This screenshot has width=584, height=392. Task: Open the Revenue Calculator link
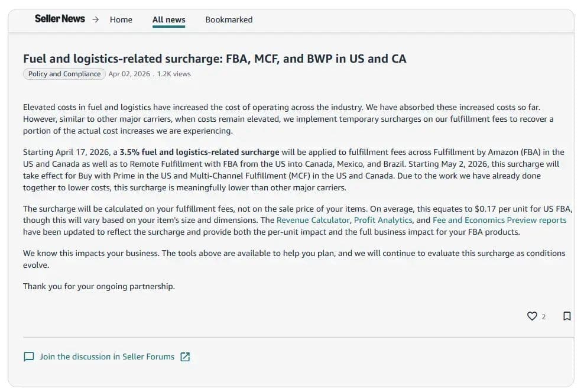coord(312,219)
